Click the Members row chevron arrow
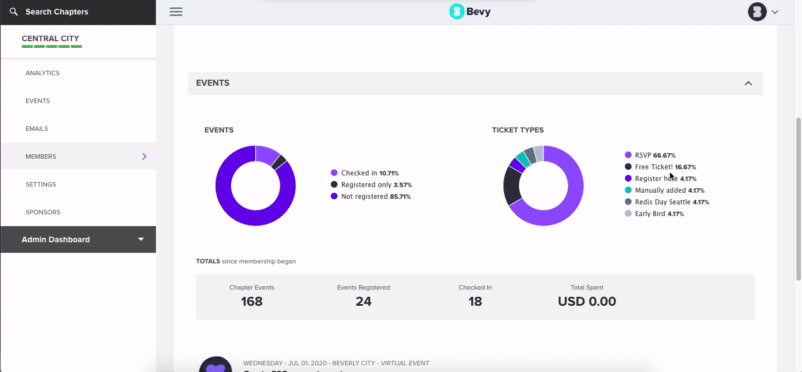 point(144,156)
